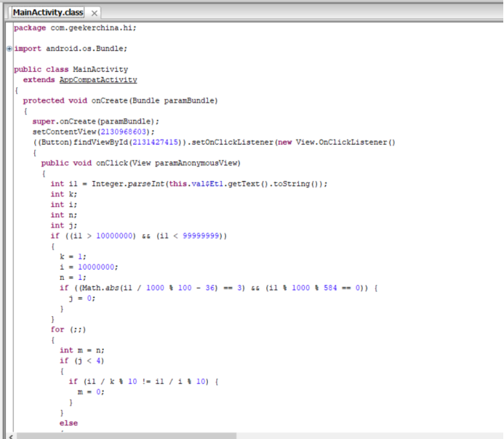Click the 'i = 10000000;' assignment
This screenshot has height=439, width=504.
[x=89, y=267]
